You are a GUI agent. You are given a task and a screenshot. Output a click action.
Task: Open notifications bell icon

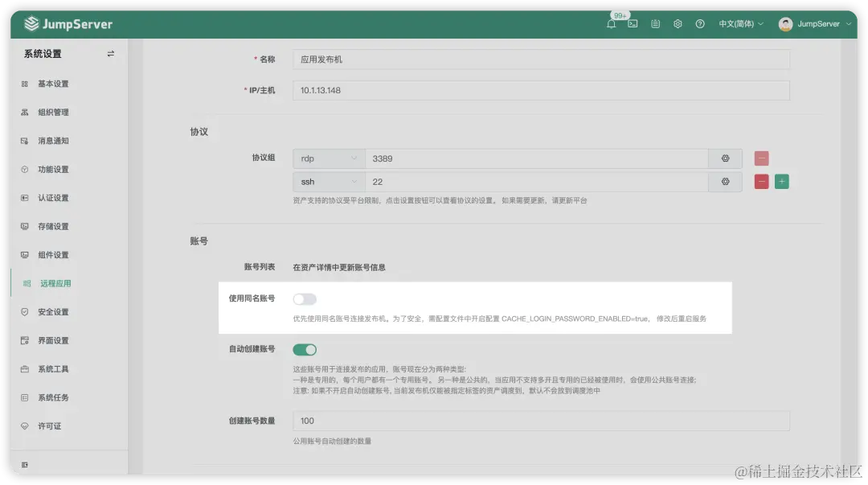(611, 24)
